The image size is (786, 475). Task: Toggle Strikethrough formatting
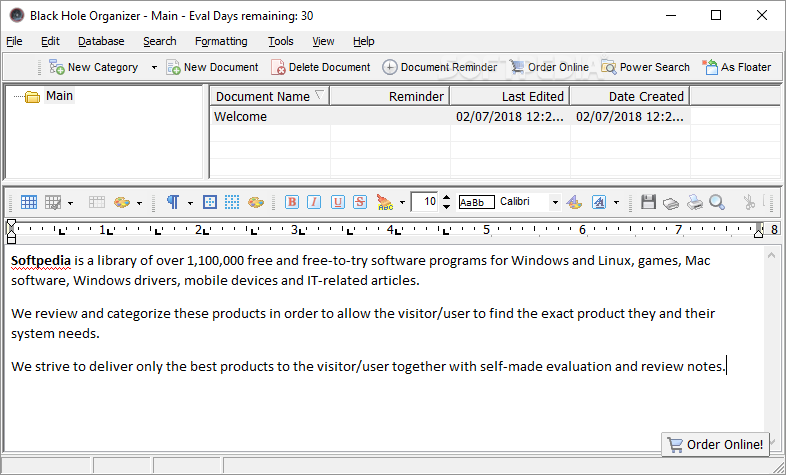pos(360,202)
